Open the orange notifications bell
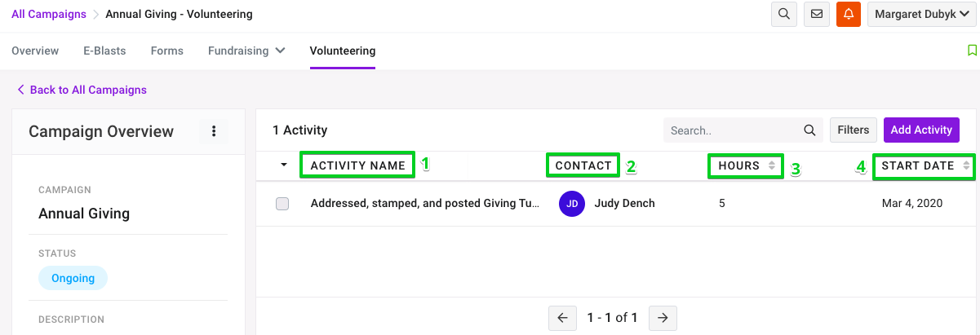The width and height of the screenshot is (980, 335). coord(849,14)
